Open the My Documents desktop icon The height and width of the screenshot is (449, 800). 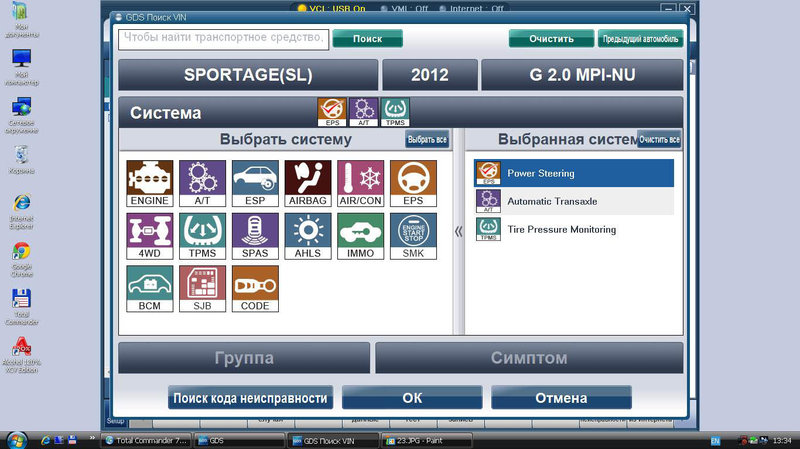21,20
